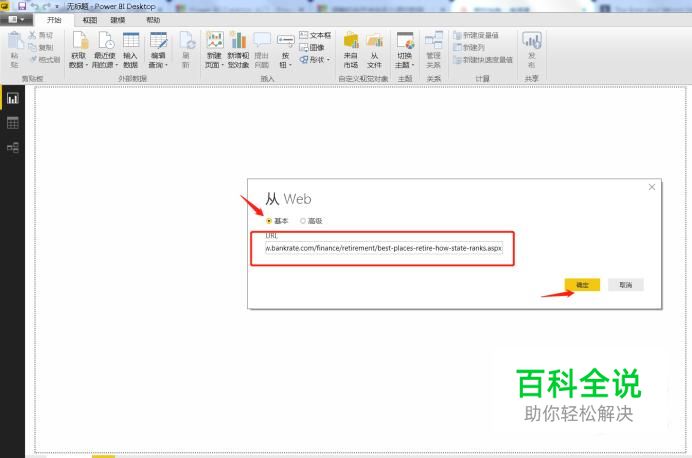Insert an Image (图像)

(312, 47)
